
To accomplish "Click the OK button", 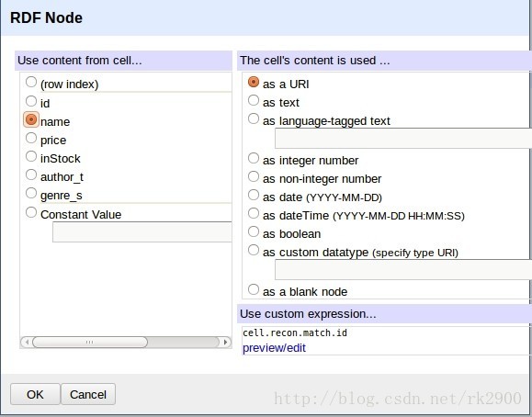I will pyautogui.click(x=35, y=394).
